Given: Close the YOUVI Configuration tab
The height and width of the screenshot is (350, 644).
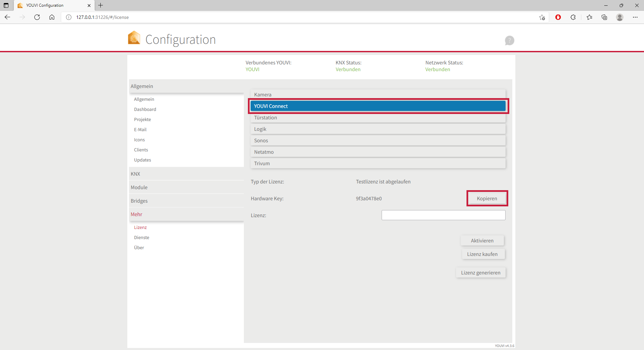Looking at the screenshot, I should pos(89,5).
